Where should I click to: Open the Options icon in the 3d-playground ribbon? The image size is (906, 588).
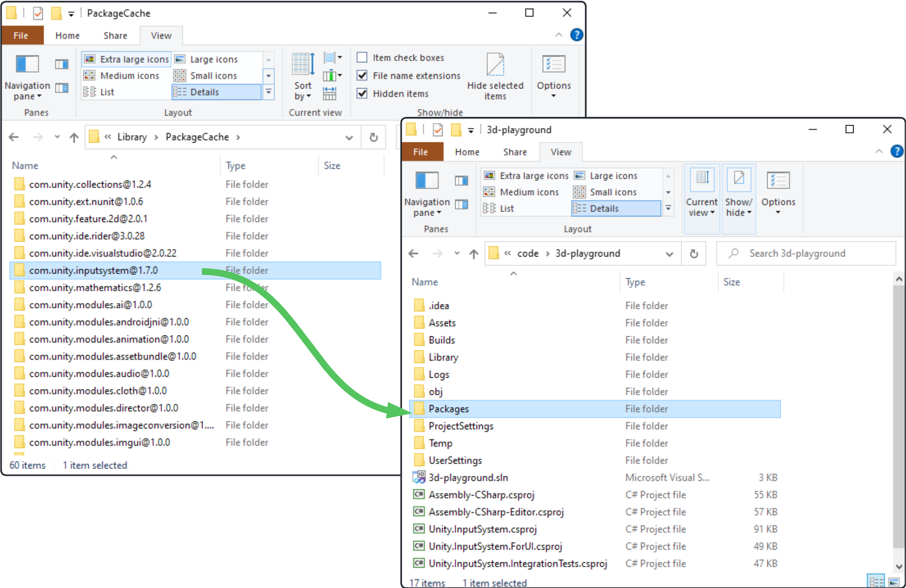pos(778,181)
